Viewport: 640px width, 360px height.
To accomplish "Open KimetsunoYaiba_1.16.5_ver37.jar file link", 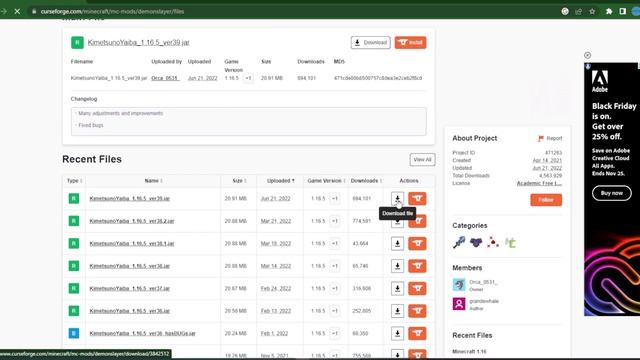I will [129, 289].
